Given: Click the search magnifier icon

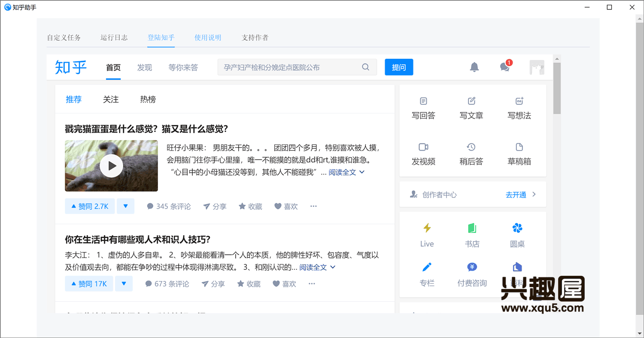Looking at the screenshot, I should point(365,67).
